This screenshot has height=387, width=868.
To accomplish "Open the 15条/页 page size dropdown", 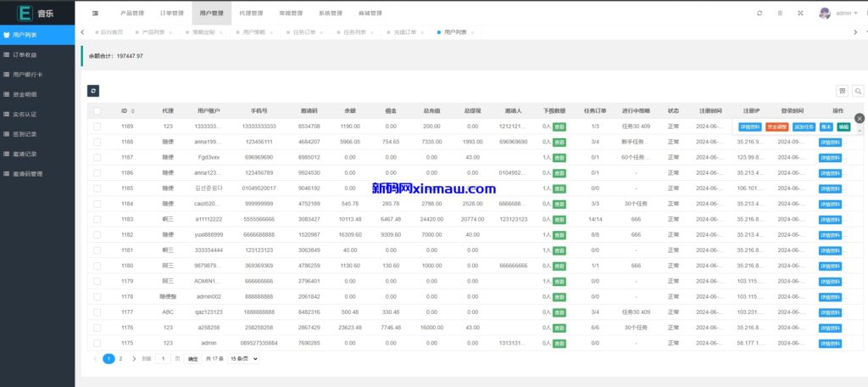I will 243,359.
